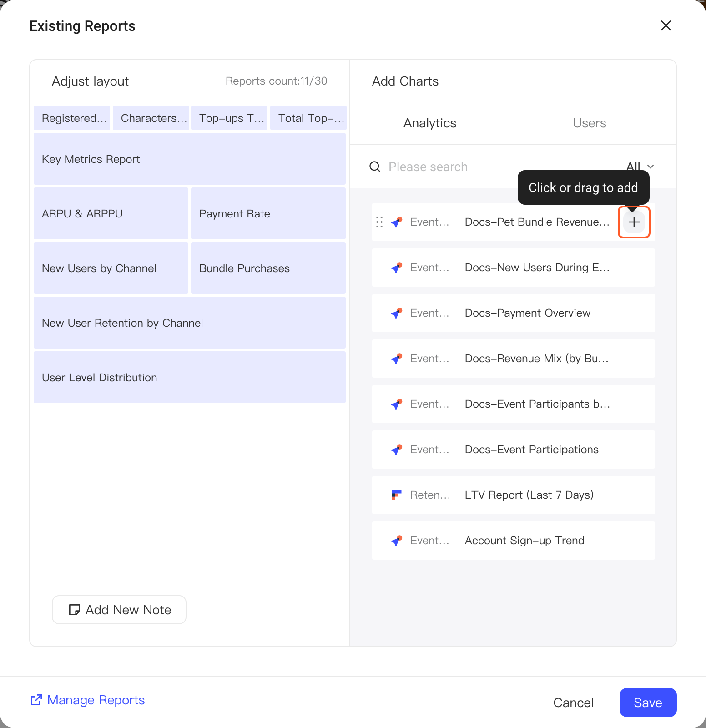Click drag handle of Docs-Pet Bundle Revenue row
The image size is (706, 728).
[379, 222]
